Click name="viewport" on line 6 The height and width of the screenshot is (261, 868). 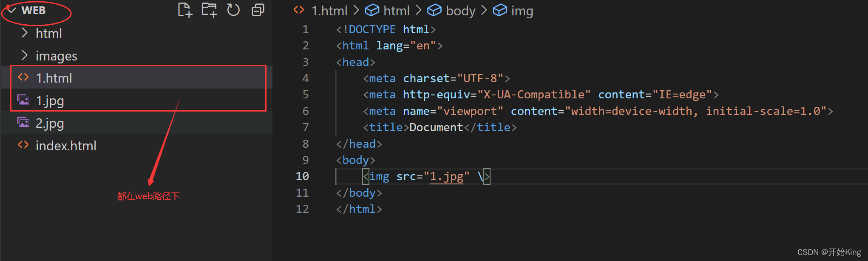[453, 111]
